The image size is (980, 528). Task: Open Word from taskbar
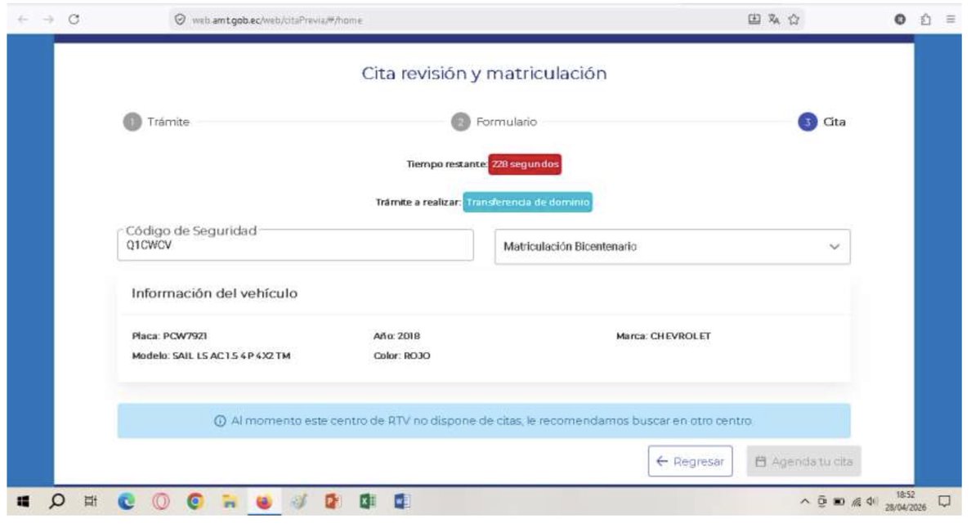tap(401, 501)
